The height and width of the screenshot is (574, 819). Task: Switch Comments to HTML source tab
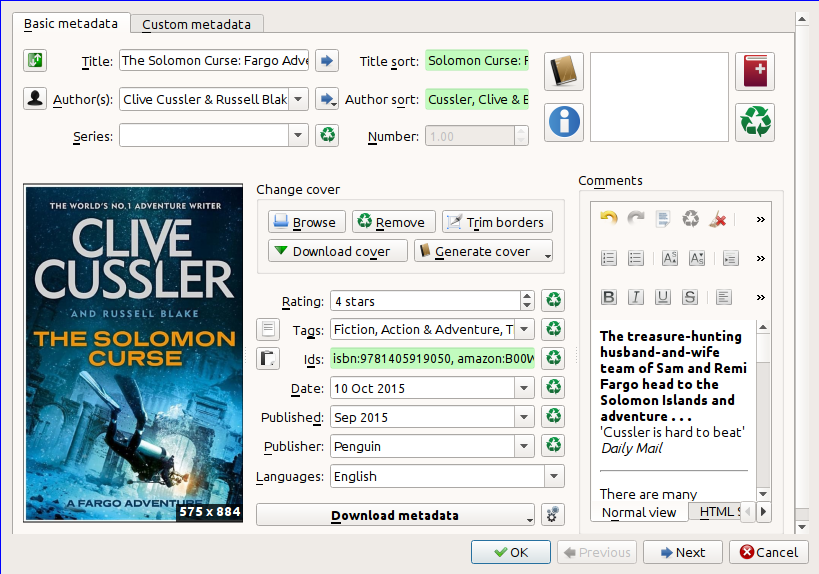click(x=716, y=511)
